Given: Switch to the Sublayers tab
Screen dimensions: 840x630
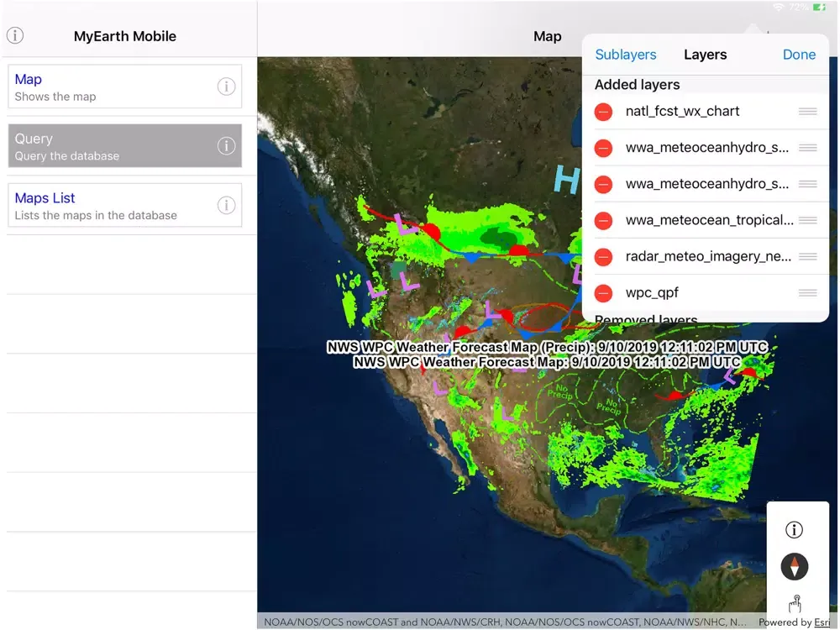Looking at the screenshot, I should (x=625, y=55).
